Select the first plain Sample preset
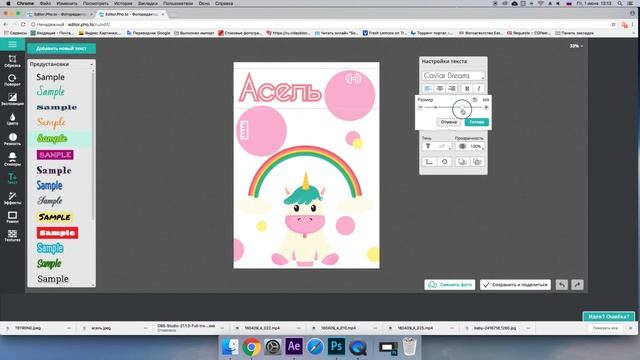The height and width of the screenshot is (360, 640). click(51, 77)
